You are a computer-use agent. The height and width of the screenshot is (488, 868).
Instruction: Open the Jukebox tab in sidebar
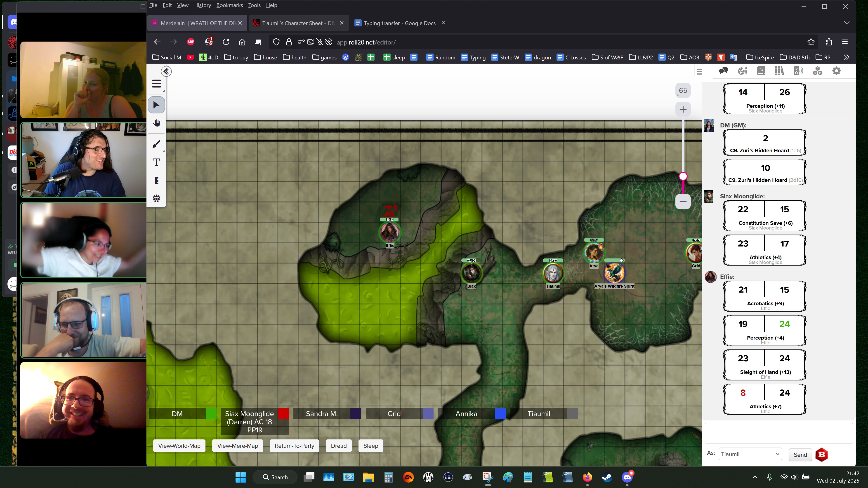pos(798,71)
